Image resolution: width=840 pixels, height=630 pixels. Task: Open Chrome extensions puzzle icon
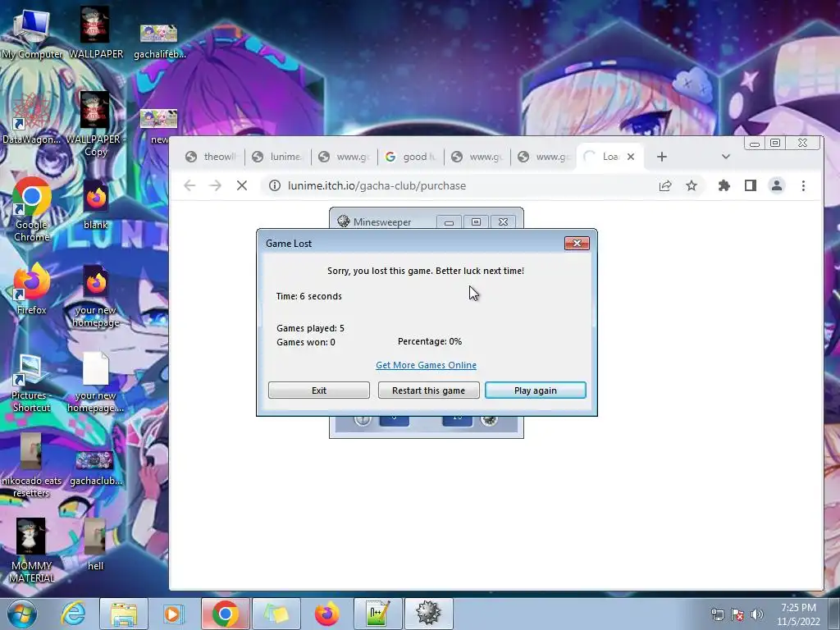724,185
